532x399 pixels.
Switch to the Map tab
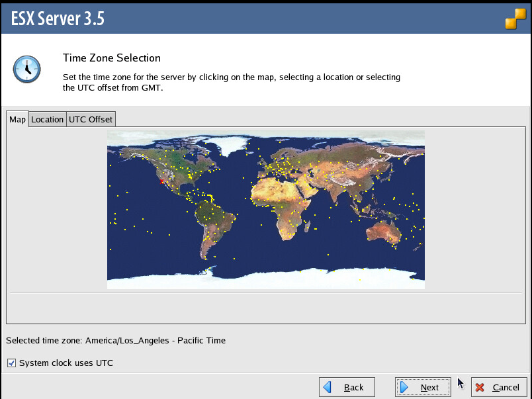coord(17,119)
